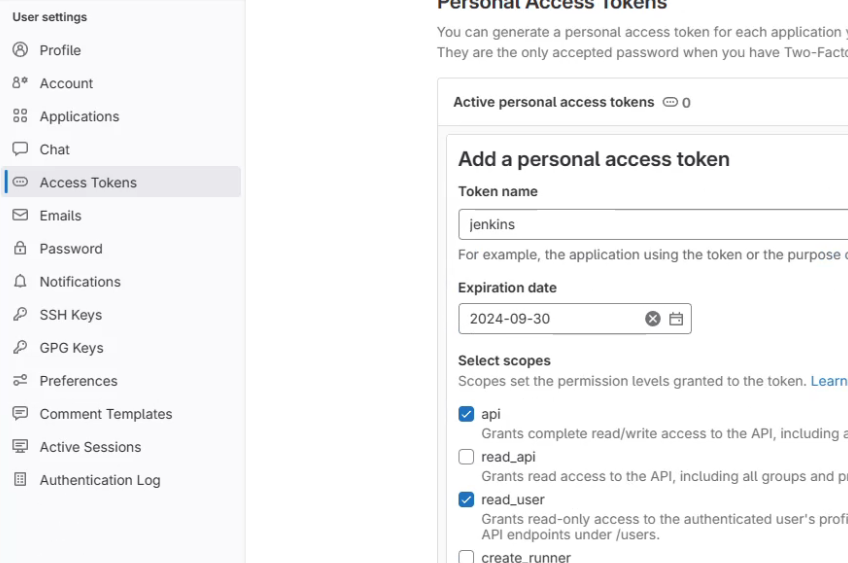
Task: Click the Emails envelope icon
Action: (x=20, y=215)
